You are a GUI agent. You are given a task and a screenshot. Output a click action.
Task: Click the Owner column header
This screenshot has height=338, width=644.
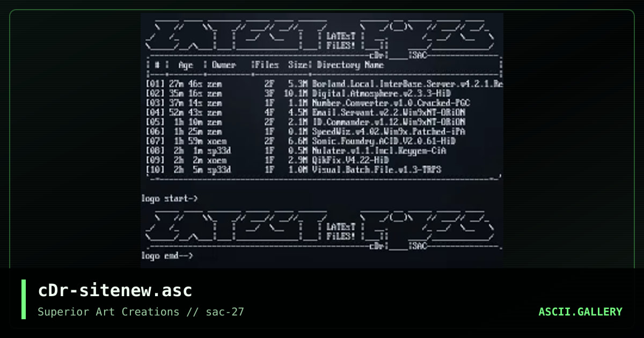pyautogui.click(x=223, y=65)
